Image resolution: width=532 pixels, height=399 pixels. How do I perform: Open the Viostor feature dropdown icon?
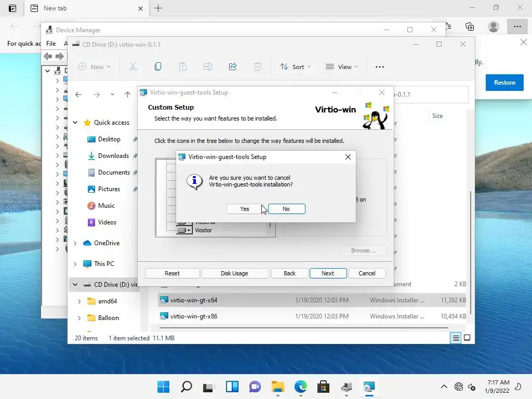[x=184, y=230]
